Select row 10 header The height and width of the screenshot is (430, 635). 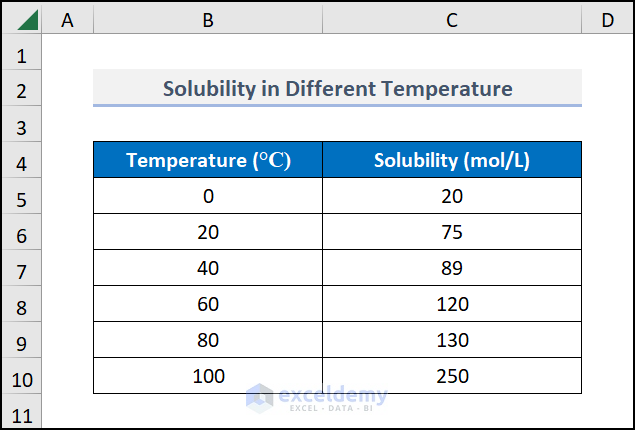click(22, 378)
